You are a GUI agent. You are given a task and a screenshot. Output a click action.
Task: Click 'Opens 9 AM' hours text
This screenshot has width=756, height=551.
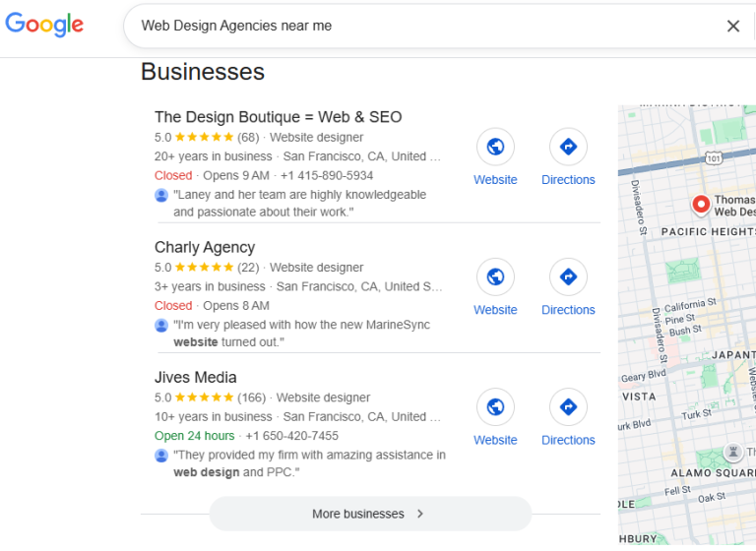[x=236, y=176]
